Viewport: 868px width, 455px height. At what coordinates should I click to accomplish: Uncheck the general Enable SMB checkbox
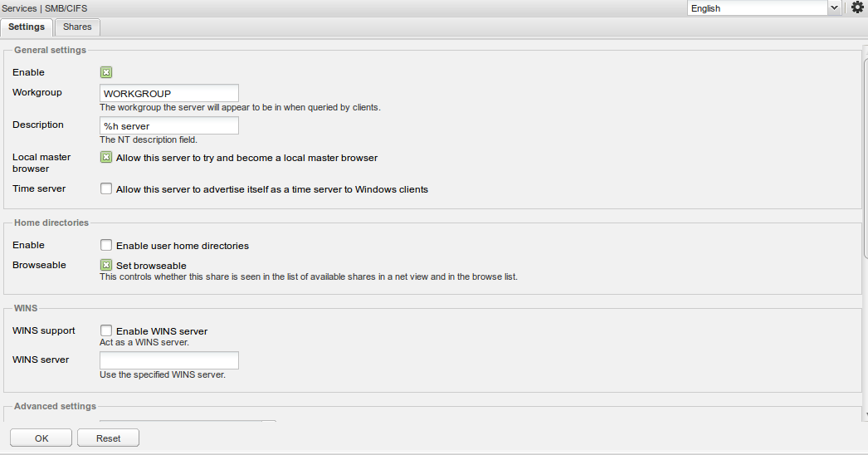tap(106, 72)
